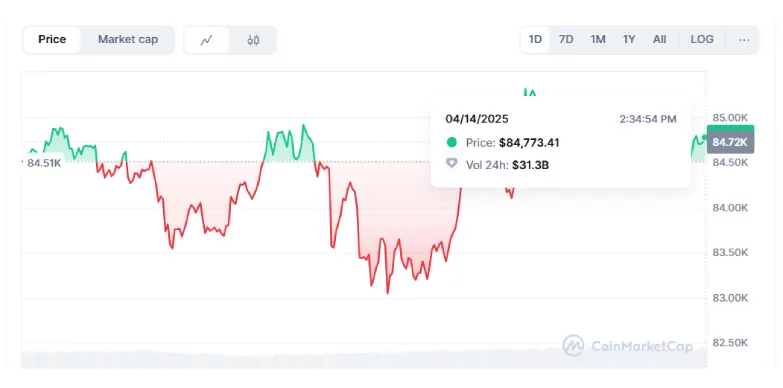The width and height of the screenshot is (783, 388).
Task: Choose the 1M time range
Action: point(598,39)
